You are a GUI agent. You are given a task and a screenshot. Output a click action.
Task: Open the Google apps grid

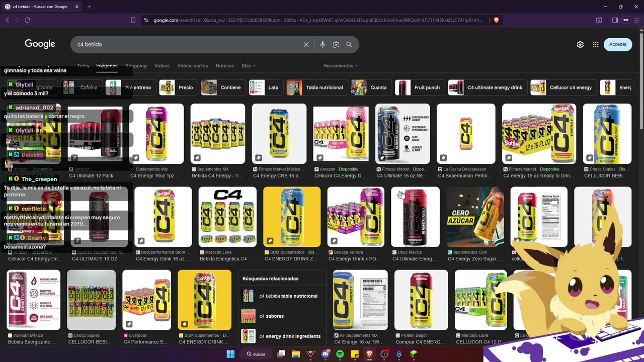tap(596, 44)
